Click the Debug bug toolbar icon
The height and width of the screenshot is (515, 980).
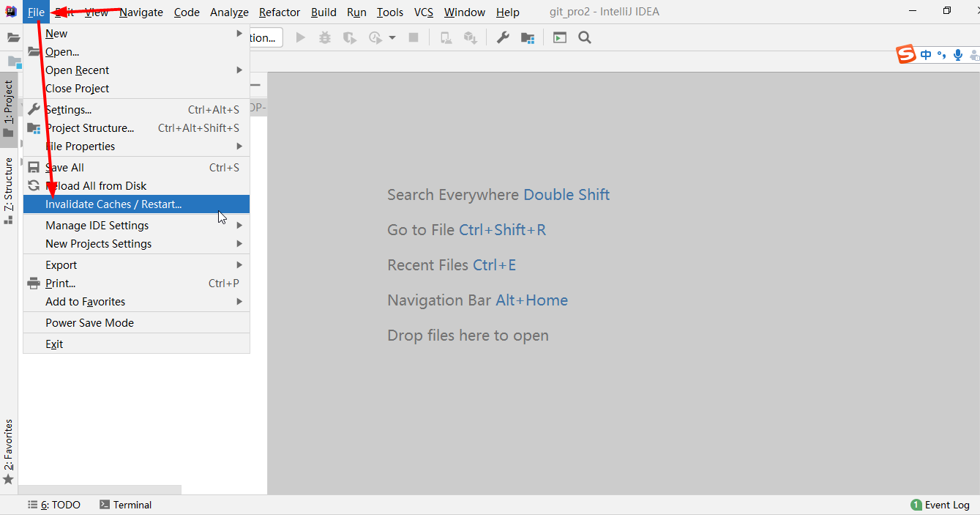click(x=325, y=37)
